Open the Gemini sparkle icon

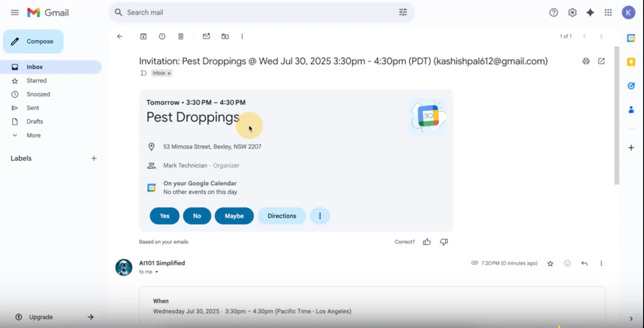click(x=590, y=12)
